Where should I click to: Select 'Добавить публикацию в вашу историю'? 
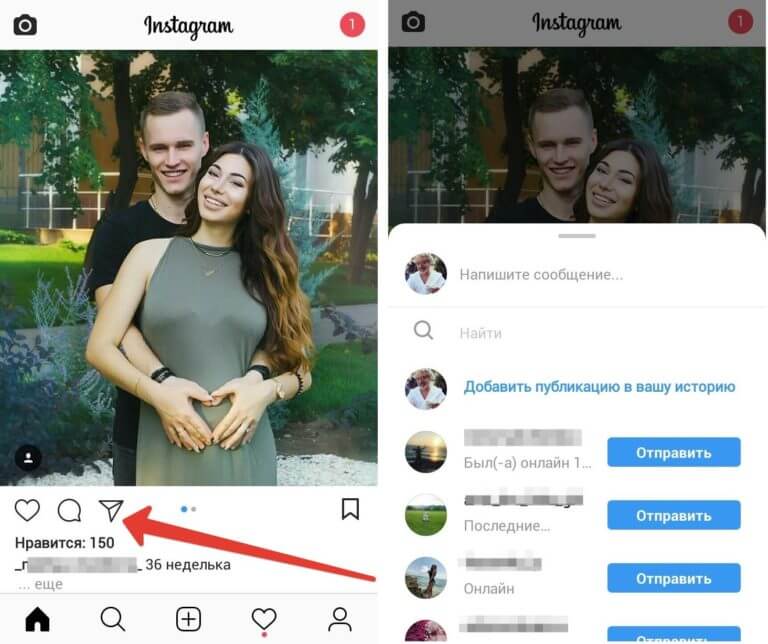coord(599,387)
